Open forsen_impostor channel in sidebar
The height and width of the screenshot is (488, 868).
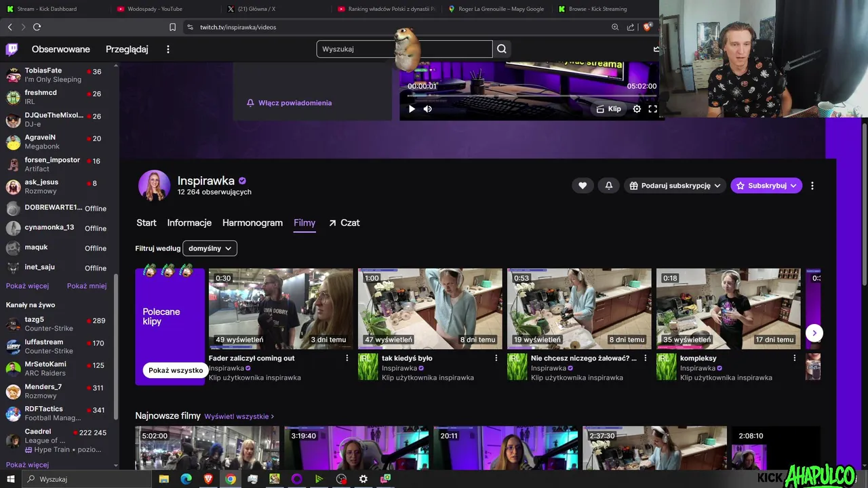(58, 164)
